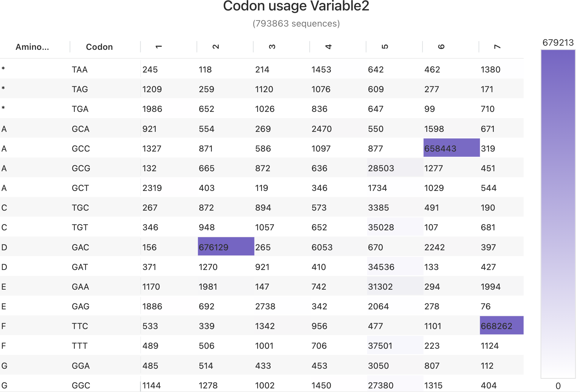Select the column 5 header
The height and width of the screenshot is (392, 580).
coord(385,47)
